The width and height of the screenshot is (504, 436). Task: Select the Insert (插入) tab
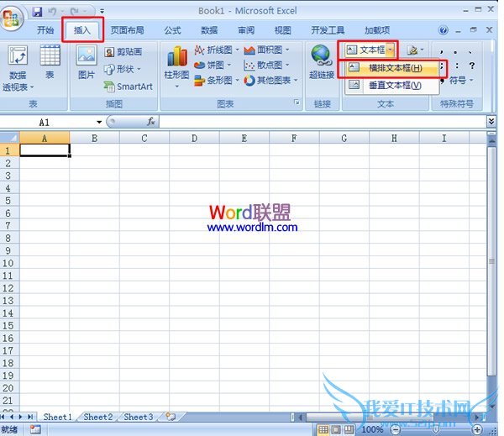[x=82, y=30]
